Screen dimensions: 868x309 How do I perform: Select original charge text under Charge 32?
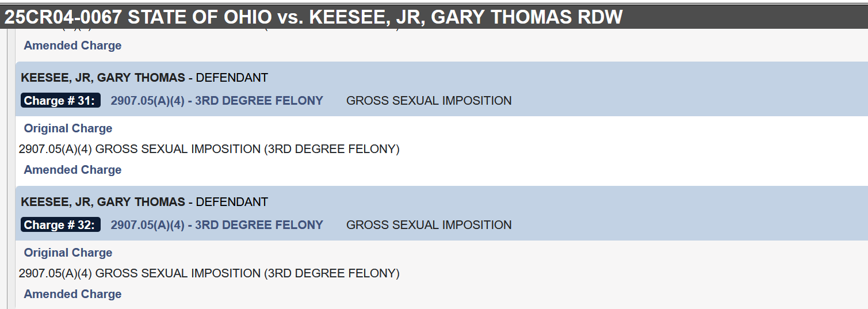point(209,273)
